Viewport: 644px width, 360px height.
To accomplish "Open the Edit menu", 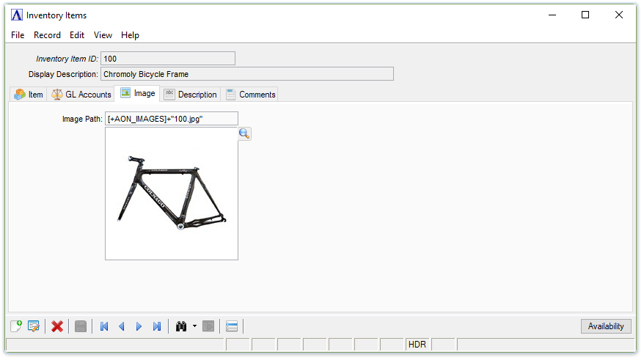I will [77, 35].
